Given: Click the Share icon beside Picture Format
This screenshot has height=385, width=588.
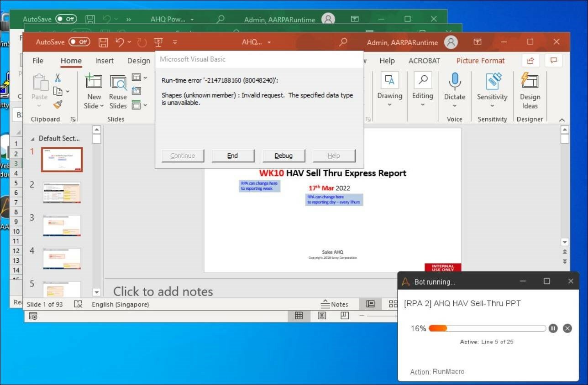Looking at the screenshot, I should pyautogui.click(x=530, y=61).
